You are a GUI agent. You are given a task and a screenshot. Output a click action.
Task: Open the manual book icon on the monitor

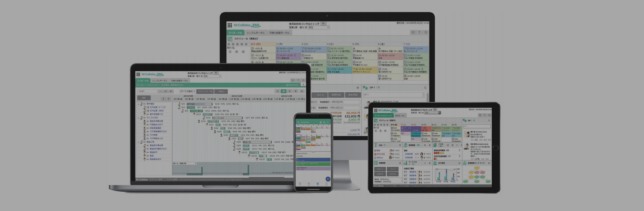point(413,32)
